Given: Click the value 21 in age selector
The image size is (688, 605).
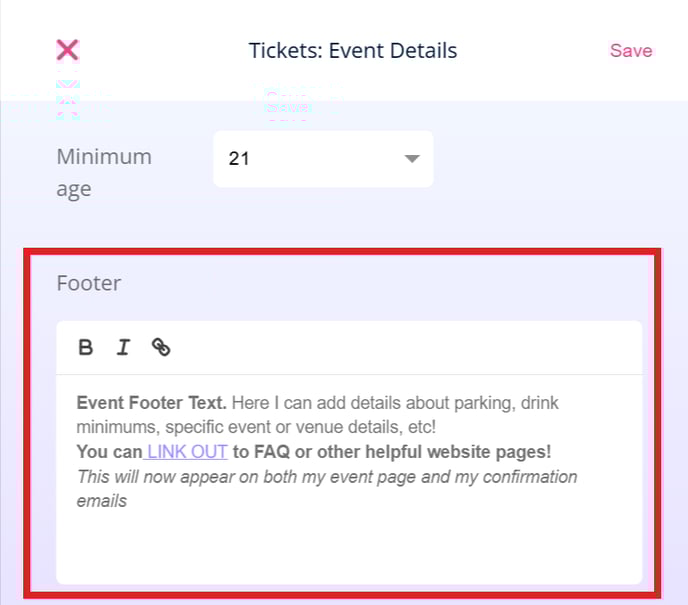Looking at the screenshot, I should point(239,159).
